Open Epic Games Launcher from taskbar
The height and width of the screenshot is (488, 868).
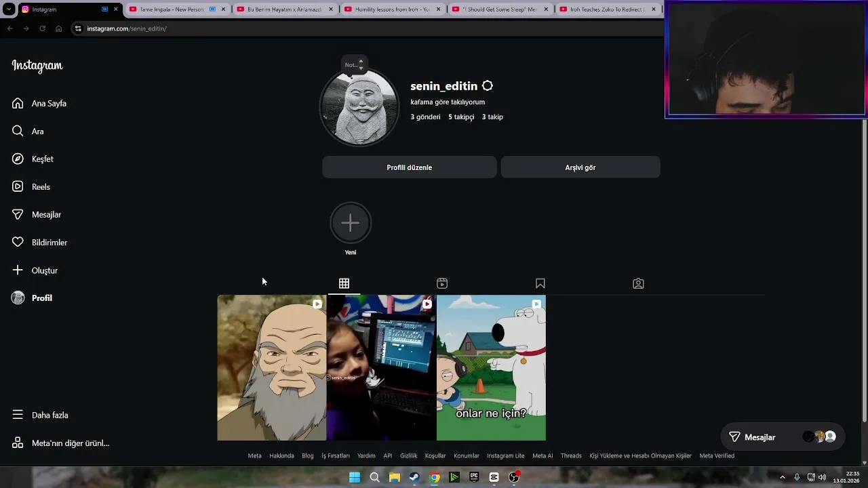pos(474,477)
